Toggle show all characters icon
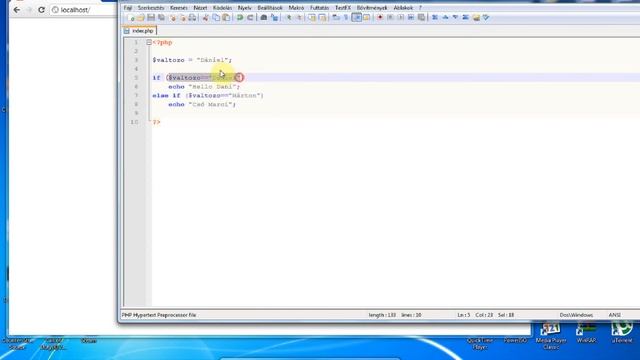This screenshot has height=360, width=640. coord(346,18)
